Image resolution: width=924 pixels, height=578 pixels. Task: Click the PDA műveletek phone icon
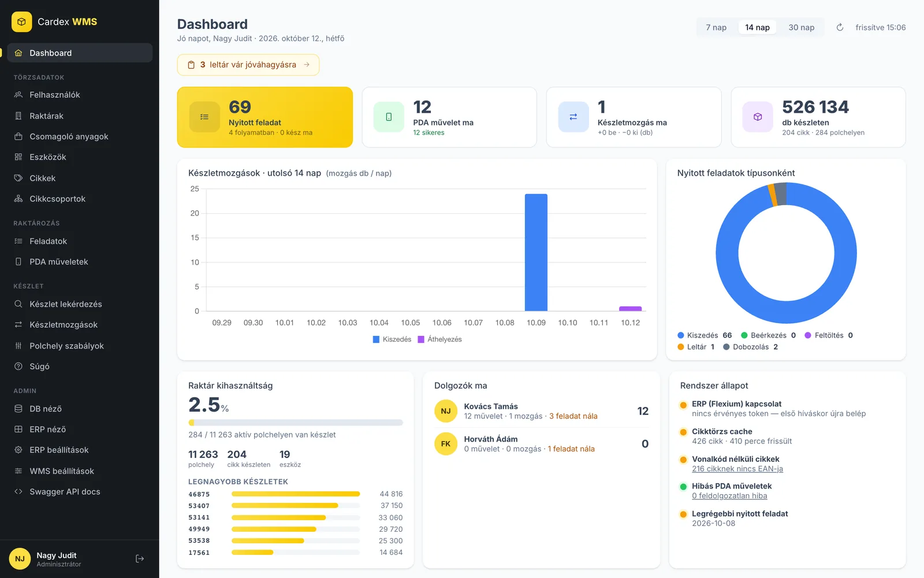[x=18, y=262]
